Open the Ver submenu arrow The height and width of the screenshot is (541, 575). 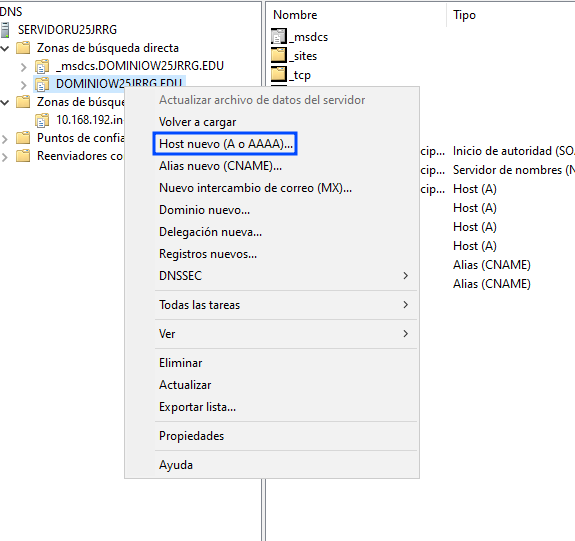coord(405,333)
